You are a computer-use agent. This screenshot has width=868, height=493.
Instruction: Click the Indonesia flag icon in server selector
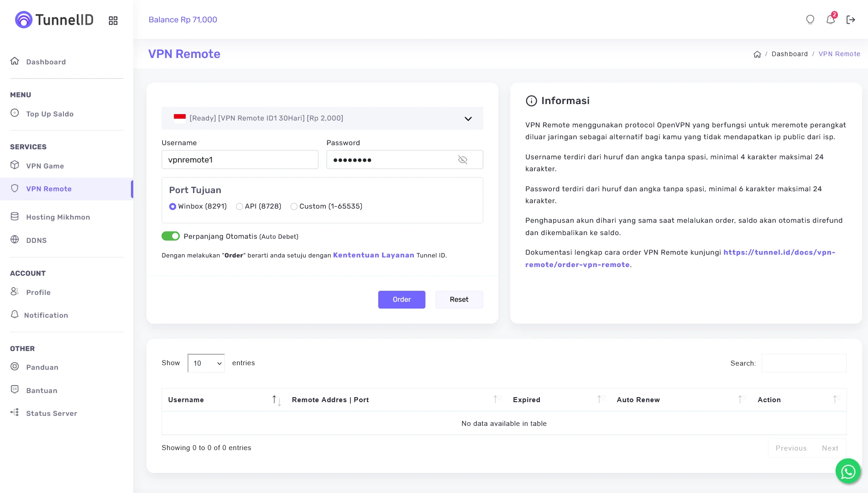pos(180,118)
